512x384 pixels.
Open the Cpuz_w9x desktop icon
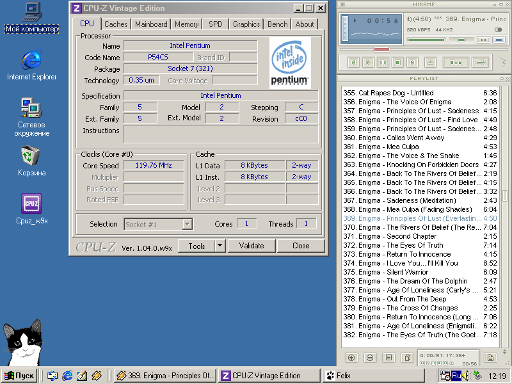click(x=32, y=209)
